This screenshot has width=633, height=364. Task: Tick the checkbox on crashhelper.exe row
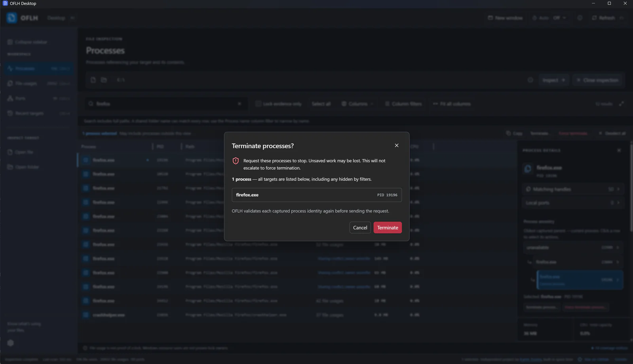click(x=85, y=315)
